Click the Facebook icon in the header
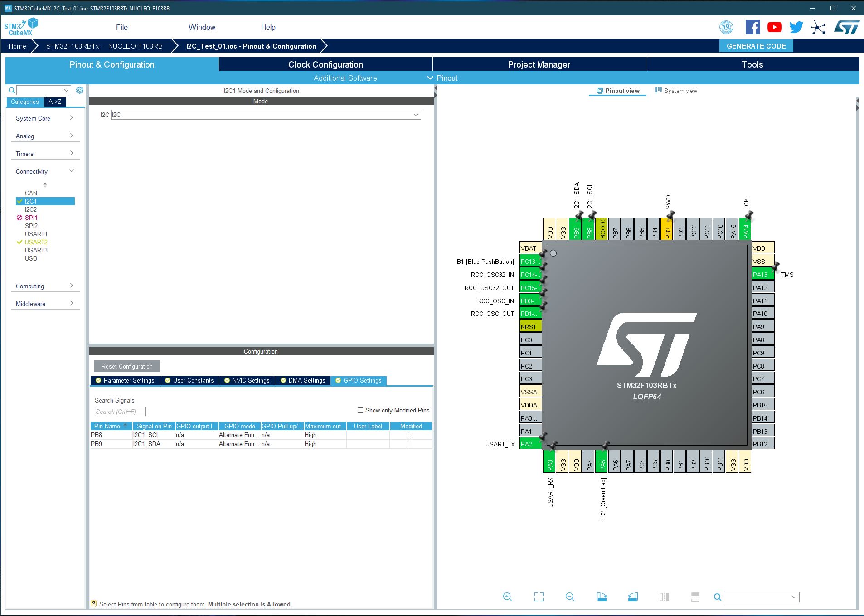This screenshot has width=864, height=616. [752, 27]
